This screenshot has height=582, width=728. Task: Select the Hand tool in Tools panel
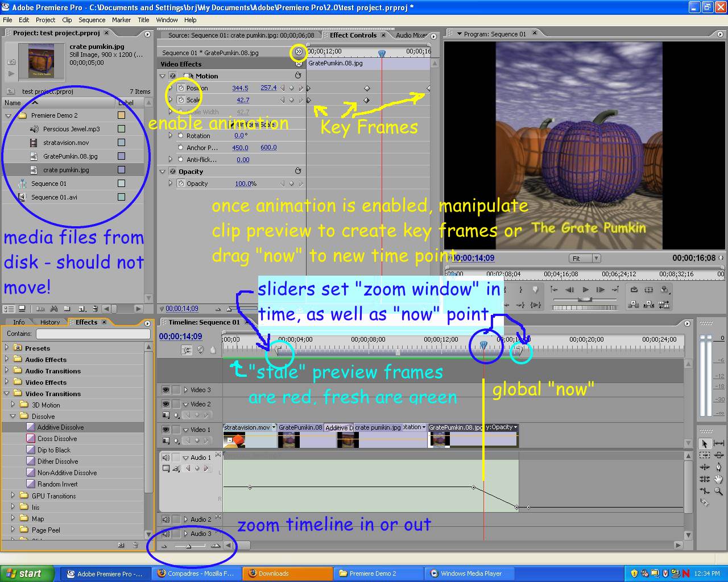pos(718,479)
